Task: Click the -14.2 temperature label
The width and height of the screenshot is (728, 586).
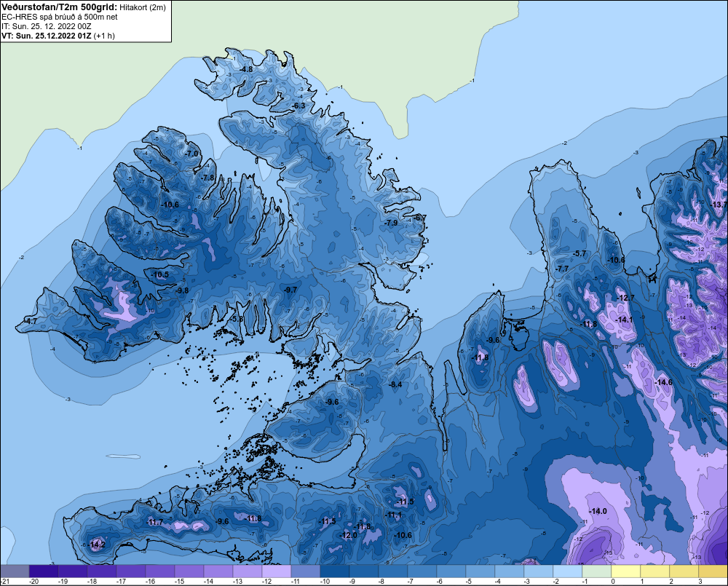Action: coord(97,545)
